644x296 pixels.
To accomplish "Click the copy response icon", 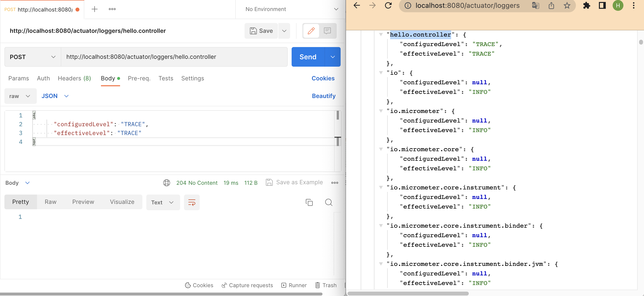I will tap(309, 202).
